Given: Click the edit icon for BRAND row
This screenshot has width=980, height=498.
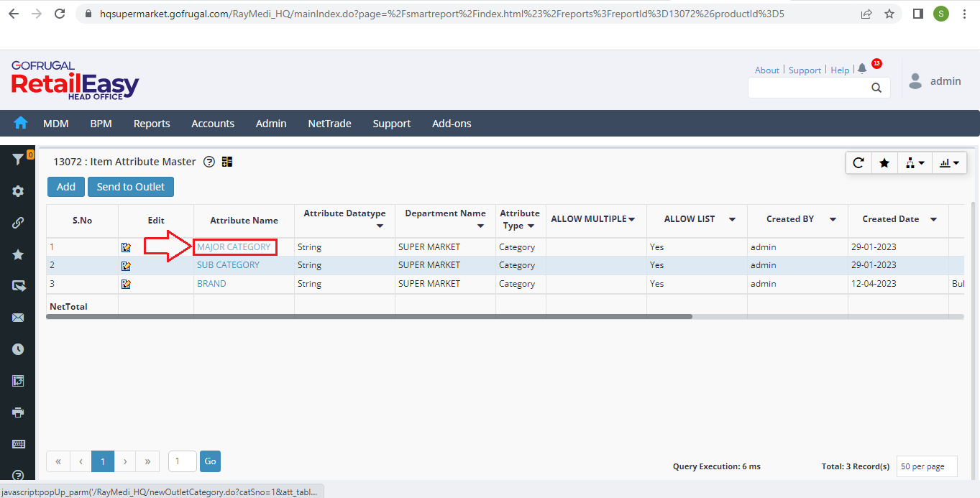Looking at the screenshot, I should point(127,284).
